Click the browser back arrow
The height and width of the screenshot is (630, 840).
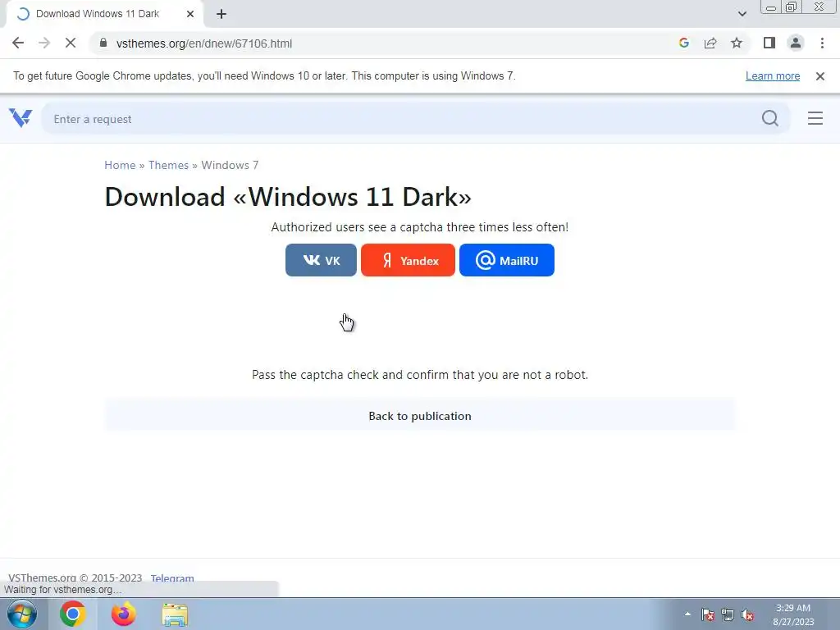[18, 43]
